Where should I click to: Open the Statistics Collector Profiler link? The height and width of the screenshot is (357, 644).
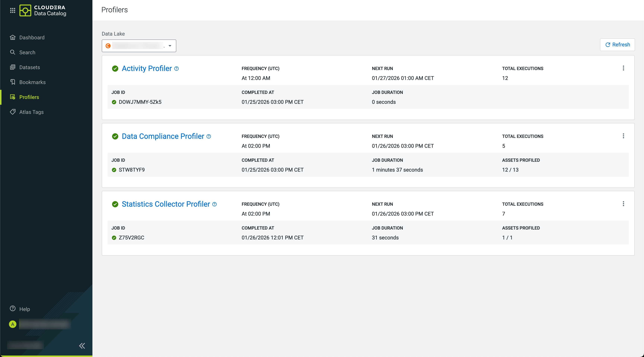click(x=166, y=204)
